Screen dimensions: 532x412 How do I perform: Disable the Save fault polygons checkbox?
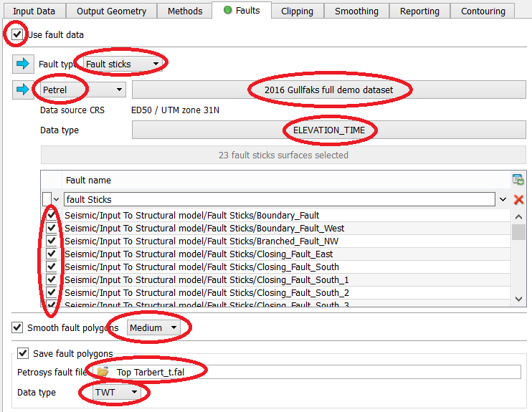pos(24,353)
